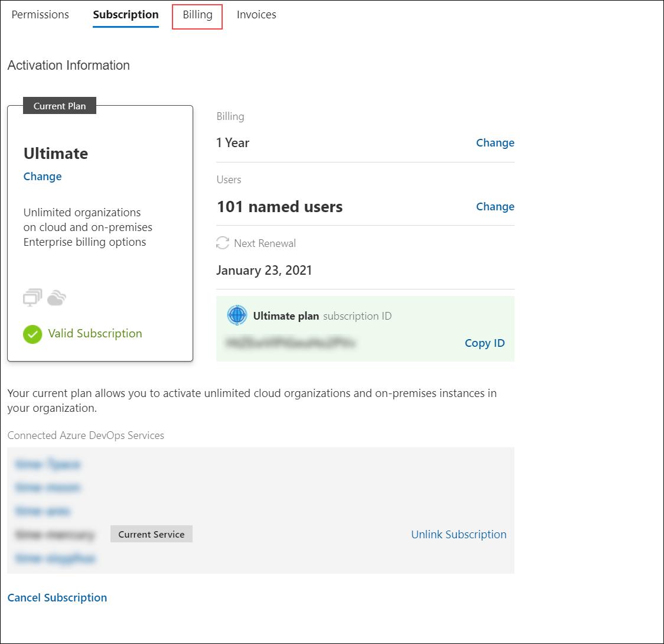Click the cloud icon in plan card
The height and width of the screenshot is (644, 664).
point(57,298)
